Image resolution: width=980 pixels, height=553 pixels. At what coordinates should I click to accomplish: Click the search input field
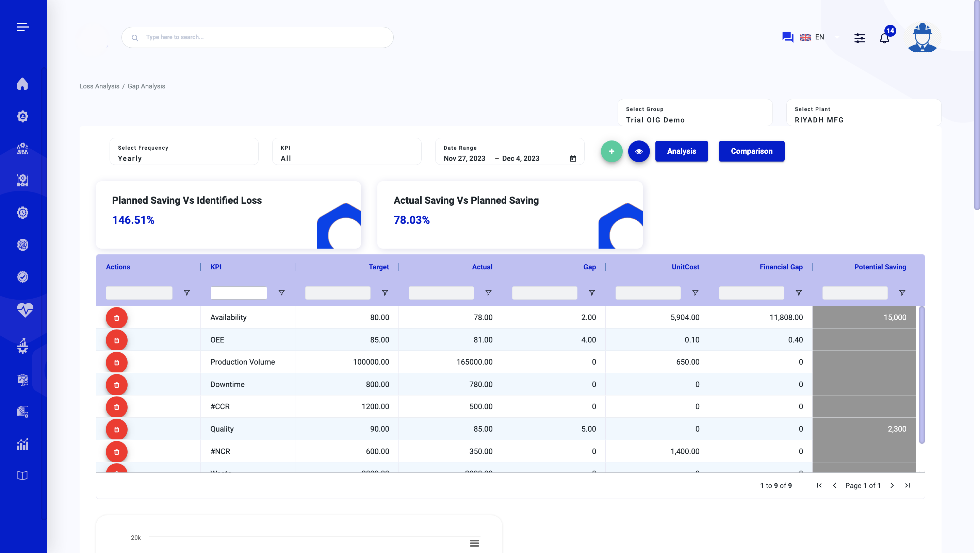click(258, 37)
